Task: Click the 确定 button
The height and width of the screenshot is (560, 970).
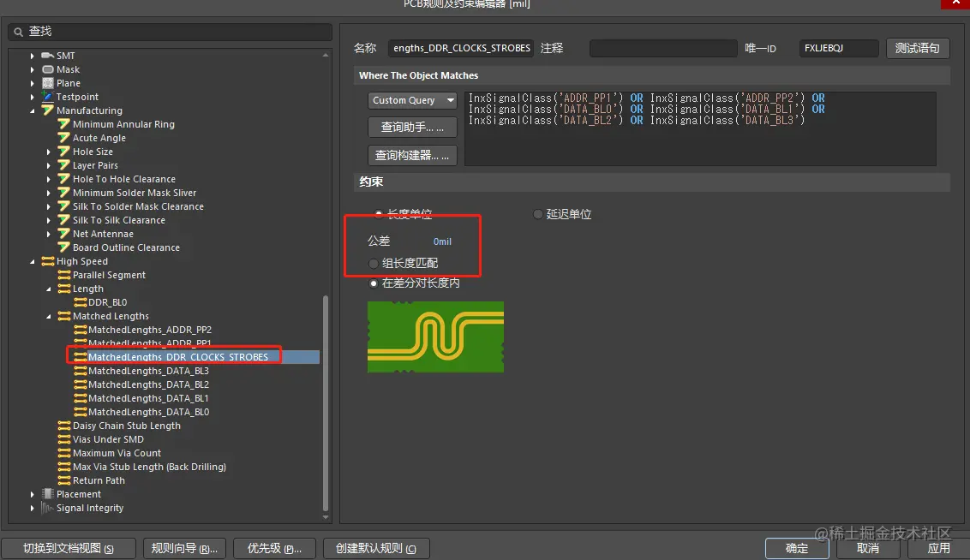Action: [x=797, y=548]
